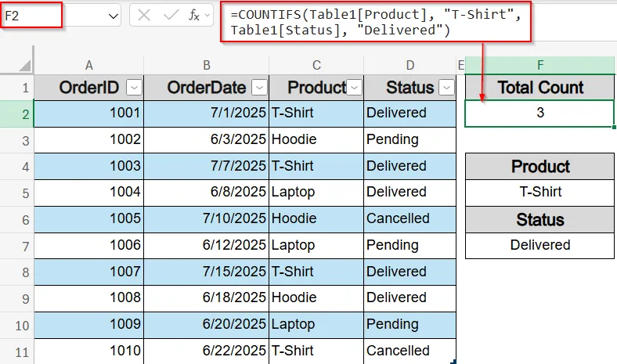Select row 5 header
Image resolution: width=617 pixels, height=364 pixels.
17,193
